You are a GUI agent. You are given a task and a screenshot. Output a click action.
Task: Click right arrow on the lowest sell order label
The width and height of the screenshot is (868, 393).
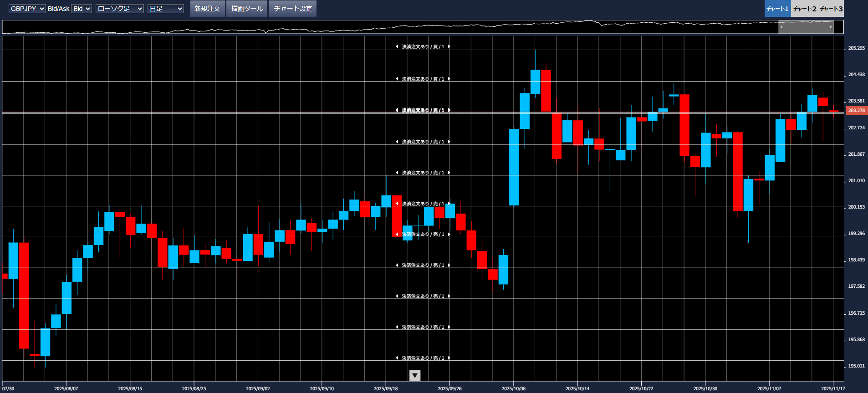(449, 358)
